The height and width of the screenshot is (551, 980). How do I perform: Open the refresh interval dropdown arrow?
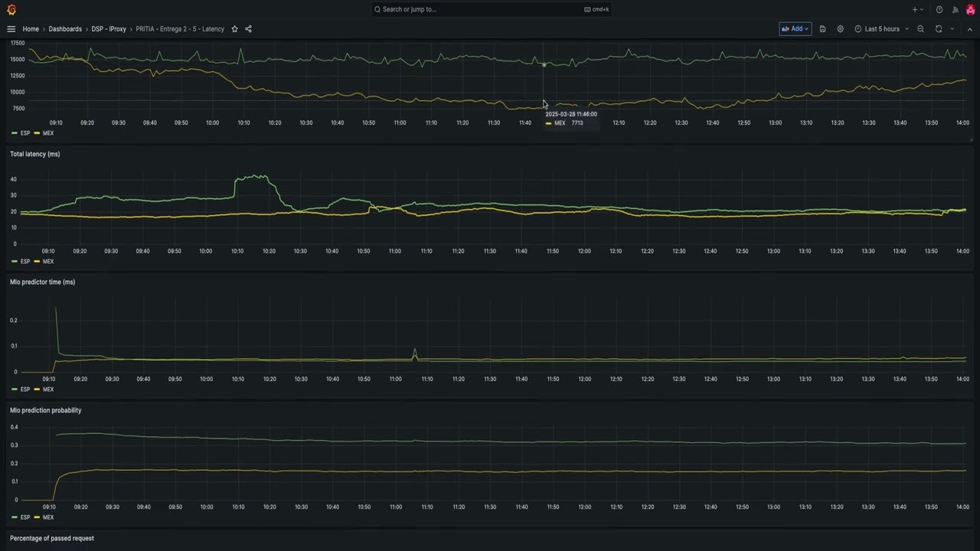[952, 29]
